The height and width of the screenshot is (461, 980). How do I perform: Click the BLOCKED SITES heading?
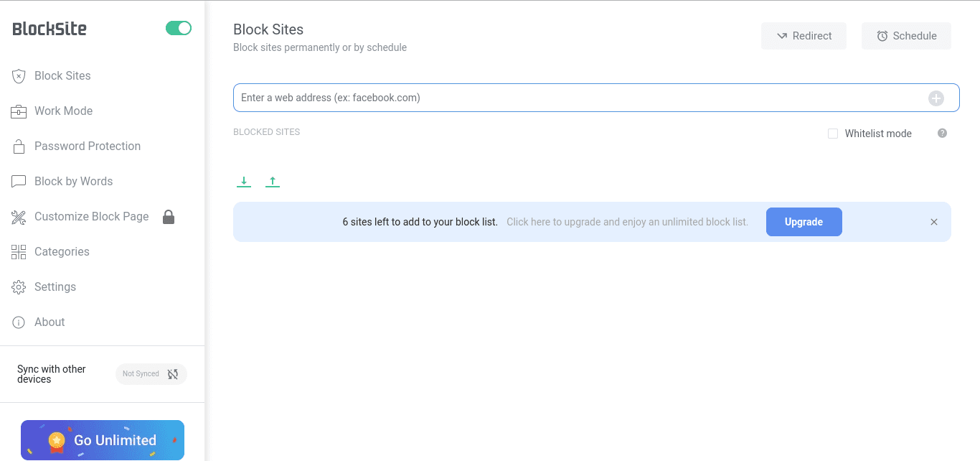point(267,132)
